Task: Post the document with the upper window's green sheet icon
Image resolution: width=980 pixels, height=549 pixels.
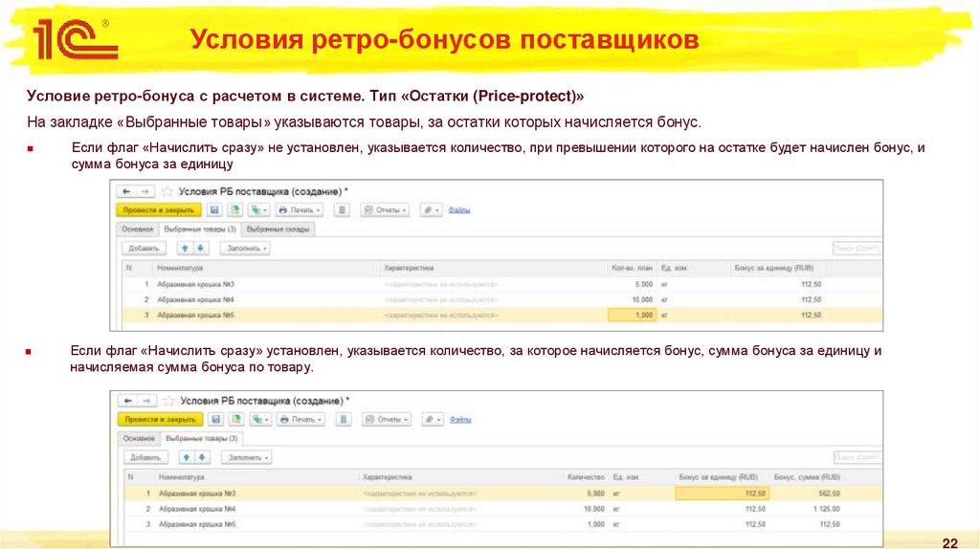Action: pyautogui.click(x=235, y=210)
